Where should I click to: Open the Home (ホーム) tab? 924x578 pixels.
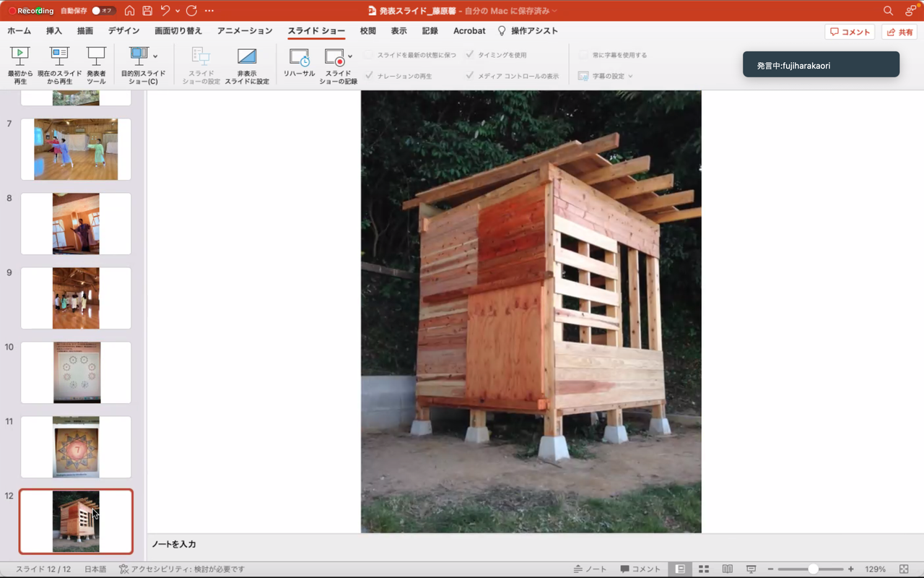point(19,31)
